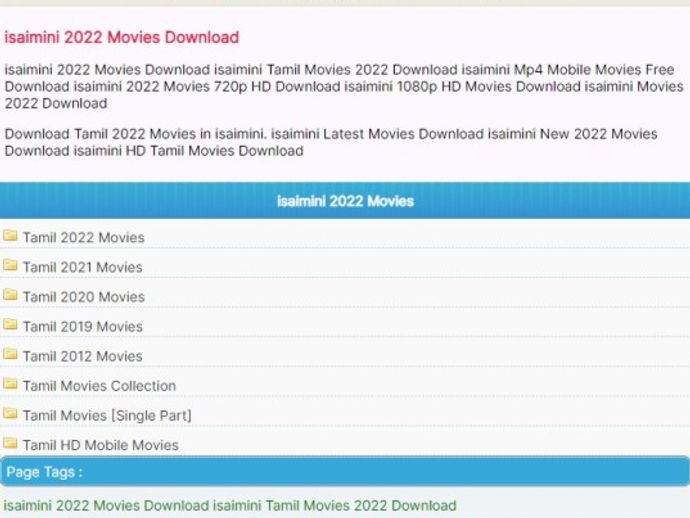Open the Tamil Movies [Single Part] link

tap(107, 415)
